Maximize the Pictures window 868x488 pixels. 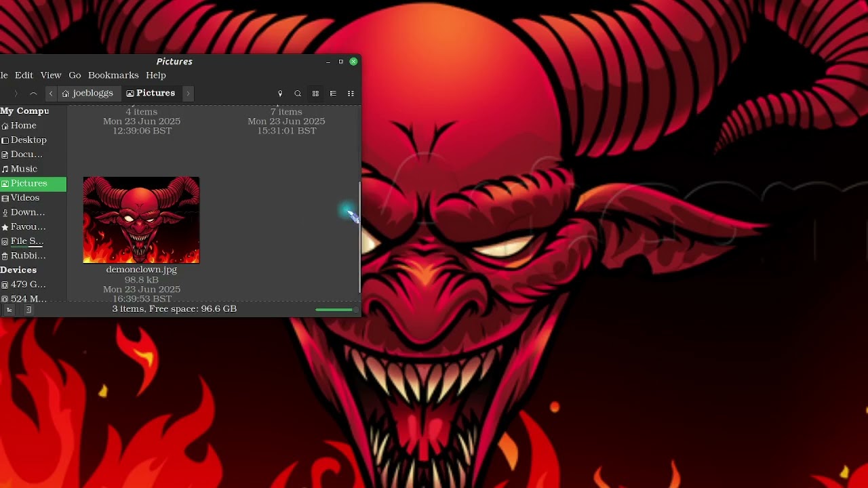point(341,62)
